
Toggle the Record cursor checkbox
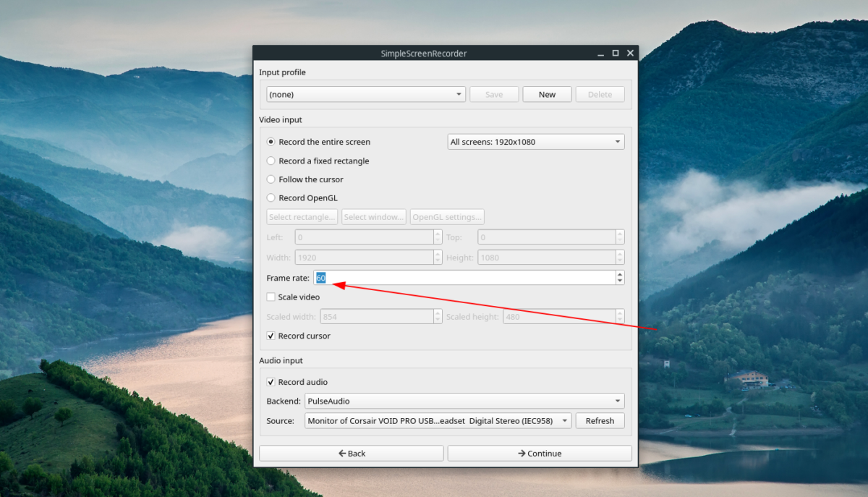click(x=298, y=336)
